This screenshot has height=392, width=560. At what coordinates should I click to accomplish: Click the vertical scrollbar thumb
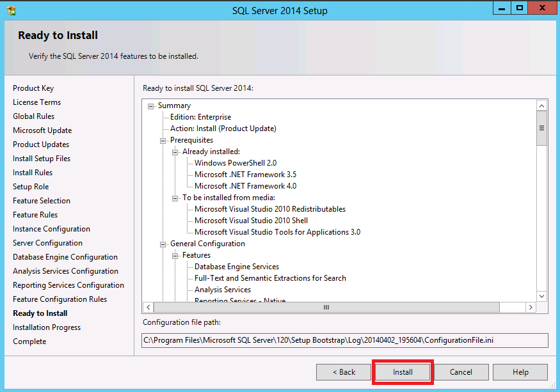[542, 128]
